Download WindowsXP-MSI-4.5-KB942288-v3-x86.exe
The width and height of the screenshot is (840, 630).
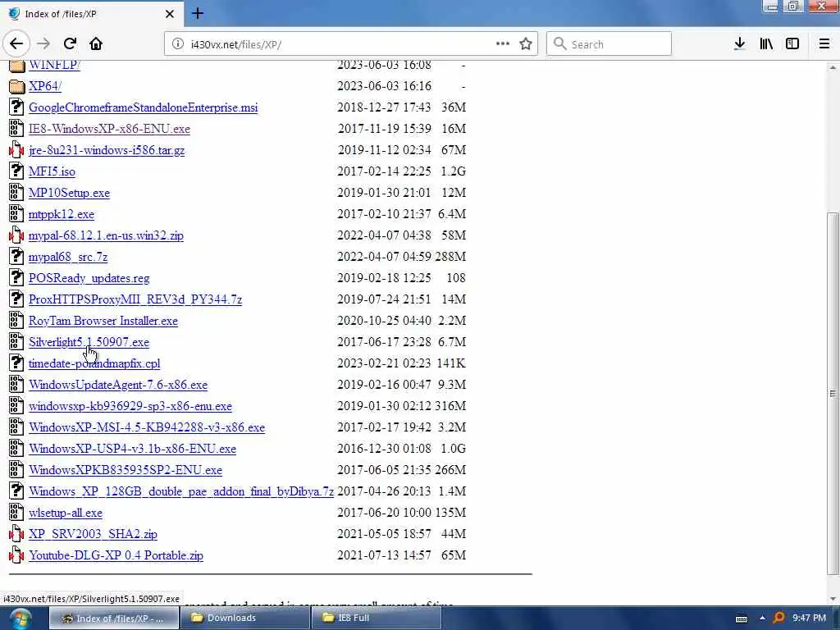(x=147, y=427)
